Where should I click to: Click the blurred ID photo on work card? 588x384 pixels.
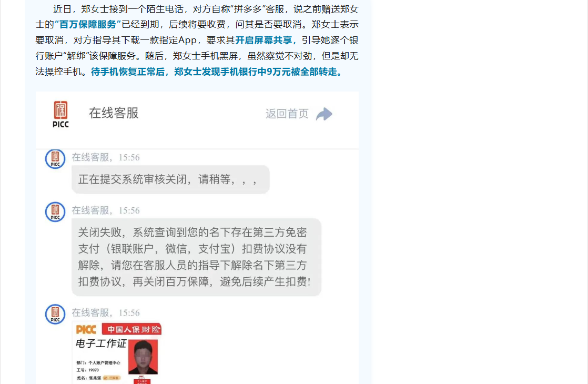(x=143, y=357)
